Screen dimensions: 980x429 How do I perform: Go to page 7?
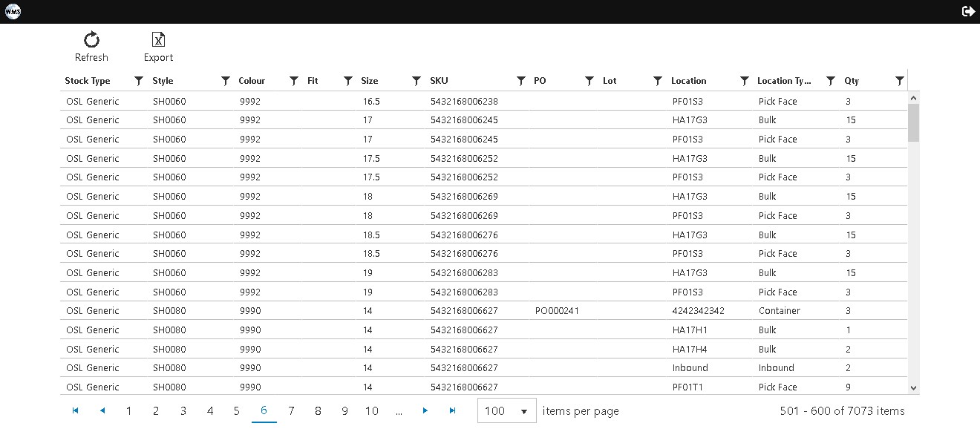291,411
